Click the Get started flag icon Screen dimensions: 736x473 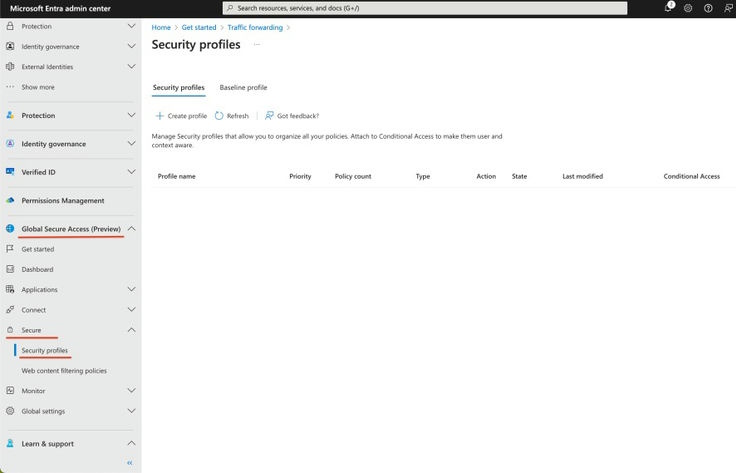pyautogui.click(x=10, y=249)
